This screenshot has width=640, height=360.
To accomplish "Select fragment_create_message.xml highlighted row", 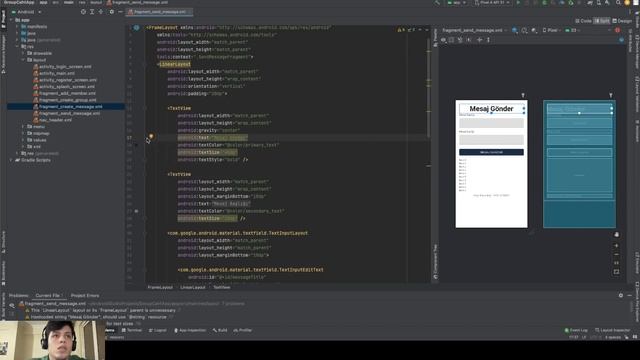I will click(x=66, y=107).
